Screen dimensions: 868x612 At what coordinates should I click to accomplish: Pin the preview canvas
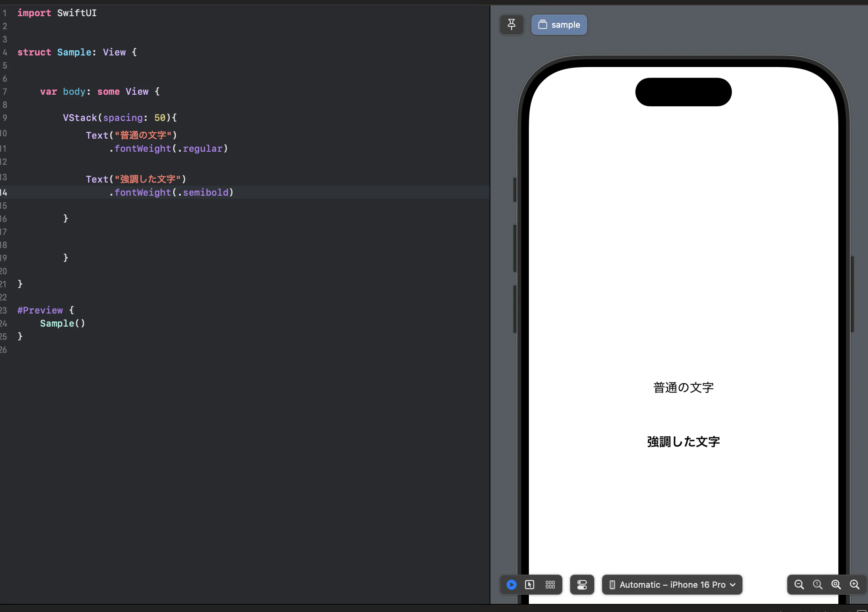click(x=511, y=24)
